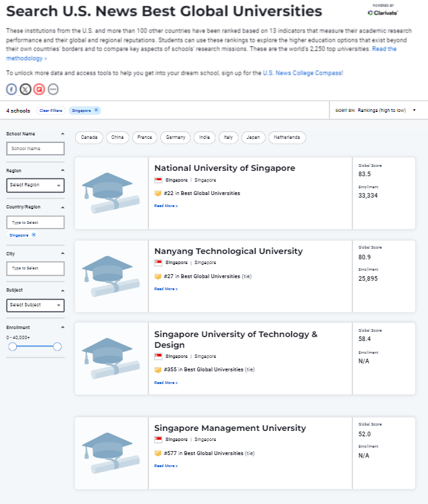Click the ranking badge icon next to #577
This screenshot has width=428, height=504.
[x=158, y=453]
